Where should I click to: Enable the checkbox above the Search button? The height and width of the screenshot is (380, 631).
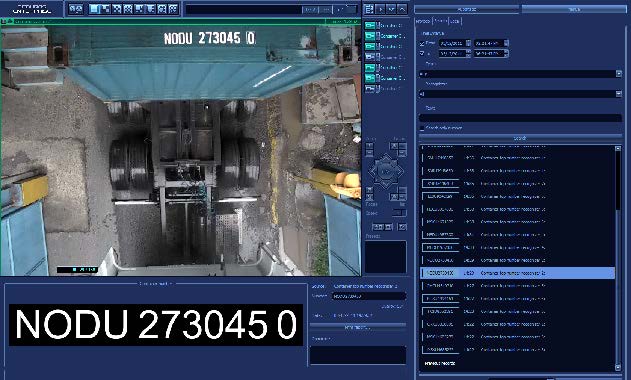(x=422, y=128)
